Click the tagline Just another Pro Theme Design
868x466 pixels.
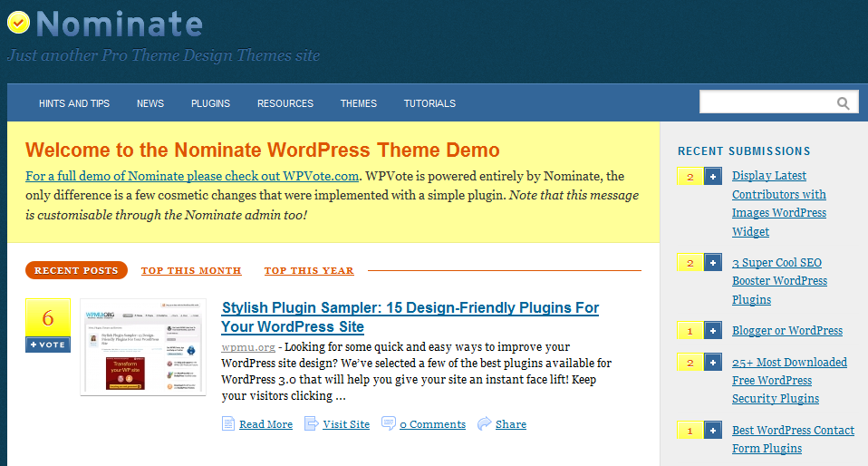(x=163, y=55)
